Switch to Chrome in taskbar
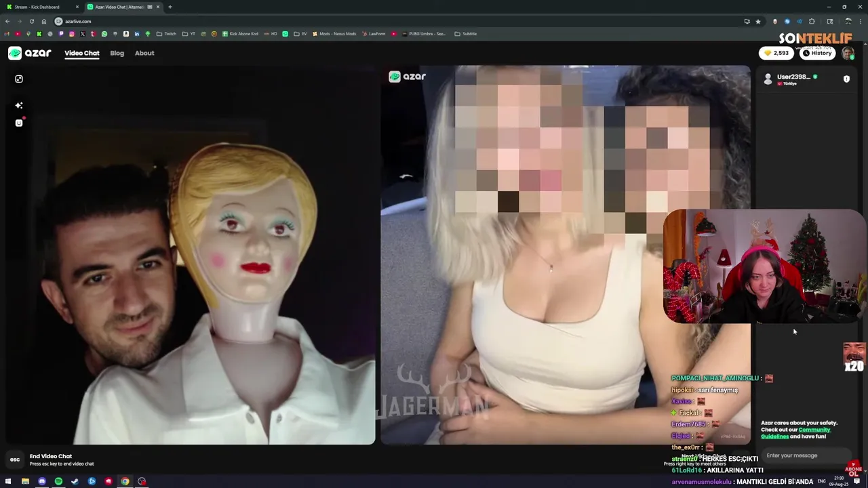The height and width of the screenshot is (488, 868). (x=125, y=481)
